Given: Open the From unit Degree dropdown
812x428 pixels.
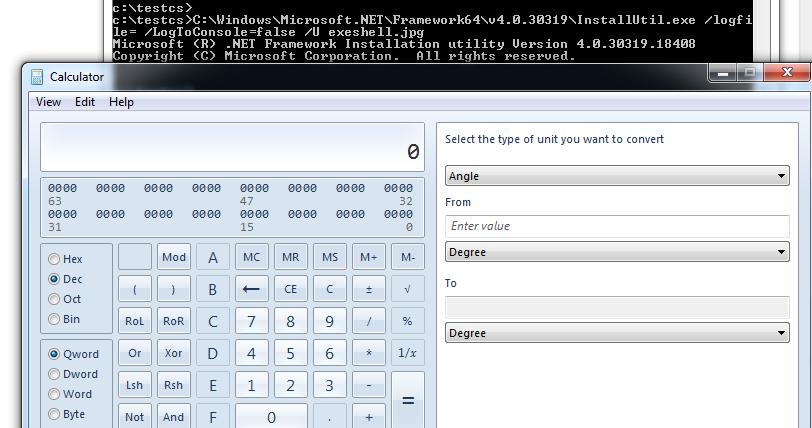Looking at the screenshot, I should coord(617,252).
